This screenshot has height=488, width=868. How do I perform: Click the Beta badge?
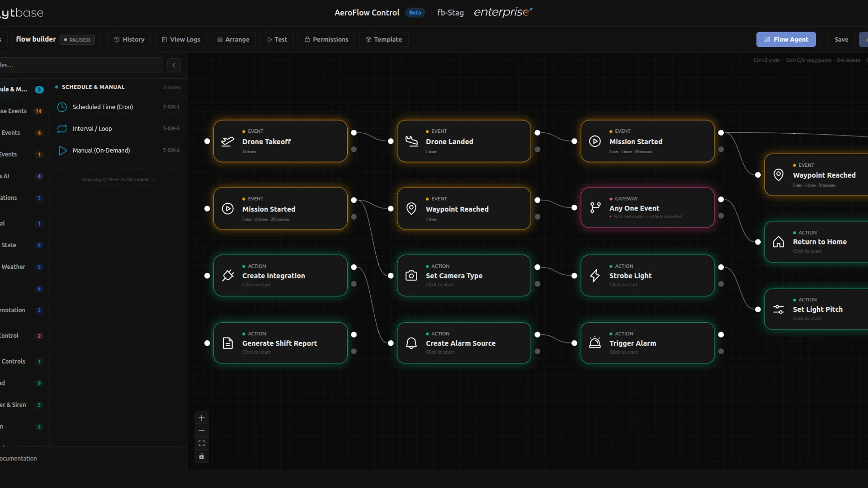(x=415, y=13)
